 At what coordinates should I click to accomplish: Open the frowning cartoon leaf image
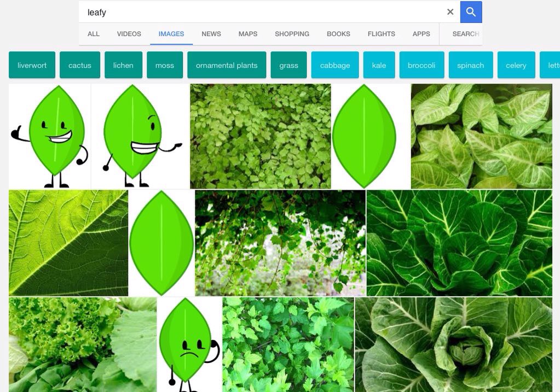189,344
